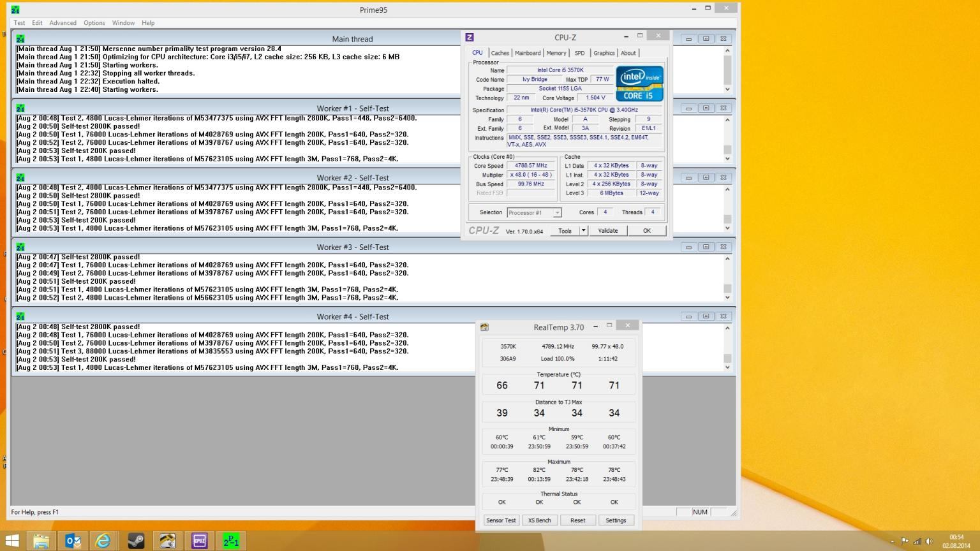
Task: Click XS Bench in RealTemp
Action: [x=539, y=520]
